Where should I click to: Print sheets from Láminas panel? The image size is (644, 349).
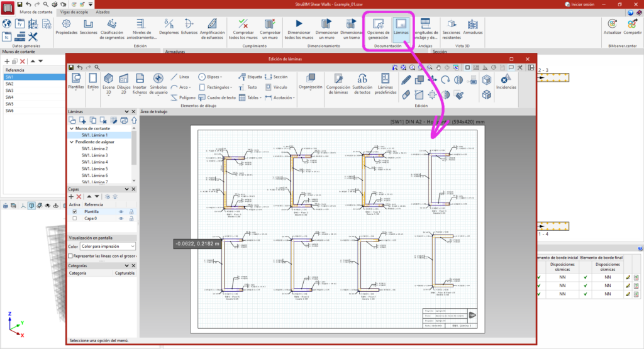tap(124, 120)
